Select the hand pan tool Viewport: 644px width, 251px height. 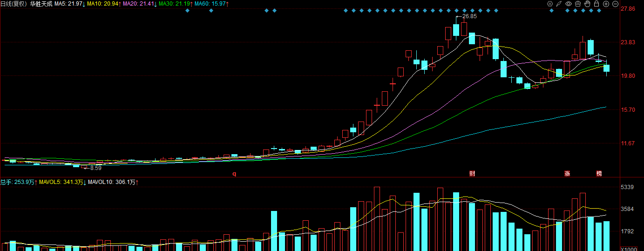pos(587,4)
